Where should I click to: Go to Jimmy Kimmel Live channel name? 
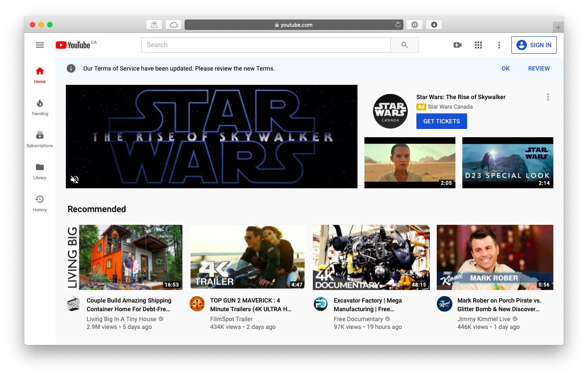click(484, 319)
